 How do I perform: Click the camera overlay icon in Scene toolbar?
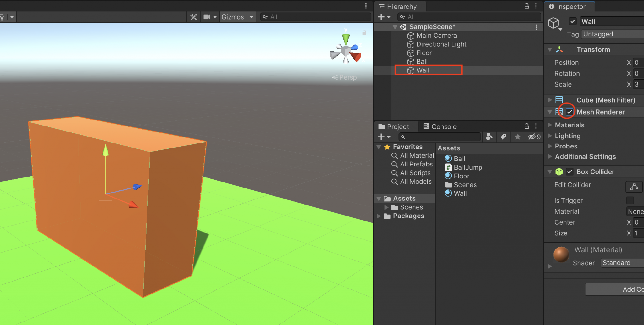208,17
